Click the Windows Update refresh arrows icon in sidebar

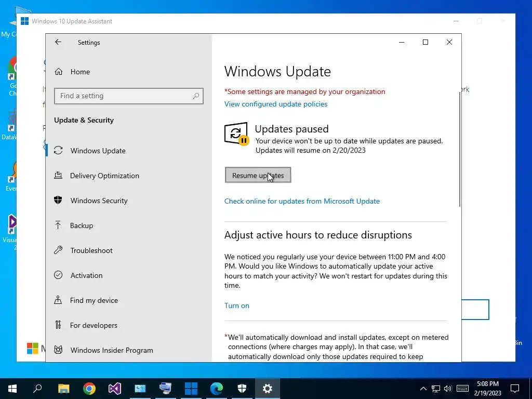pyautogui.click(x=58, y=150)
